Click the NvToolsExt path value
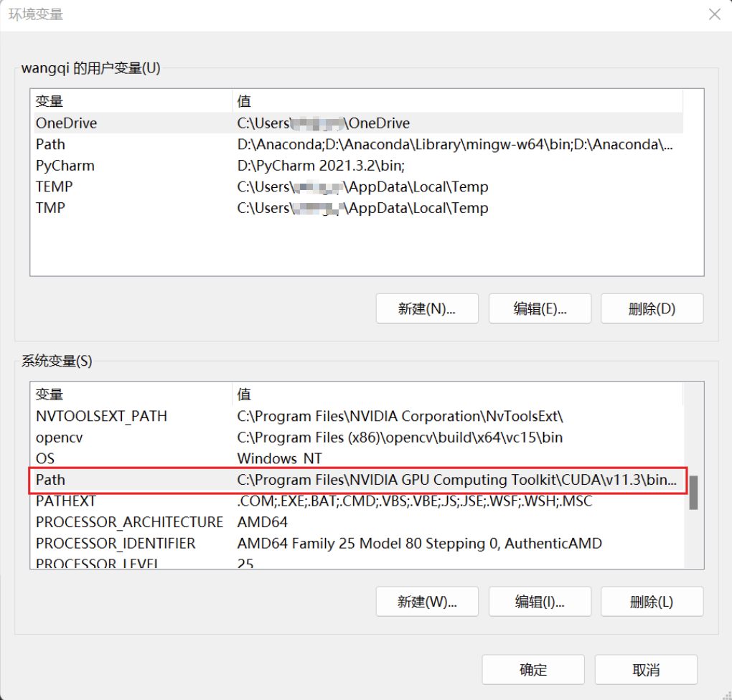Image resolution: width=732 pixels, height=700 pixels. coord(400,416)
